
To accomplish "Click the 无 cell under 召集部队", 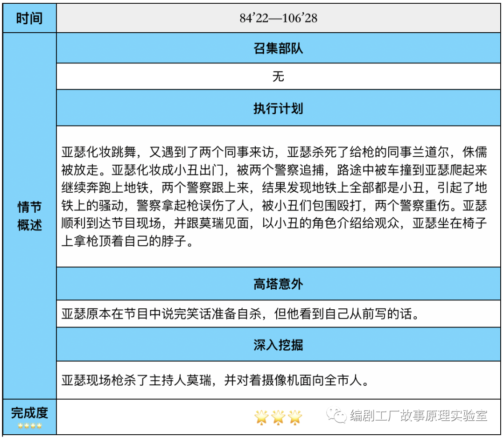I will coord(279,76).
